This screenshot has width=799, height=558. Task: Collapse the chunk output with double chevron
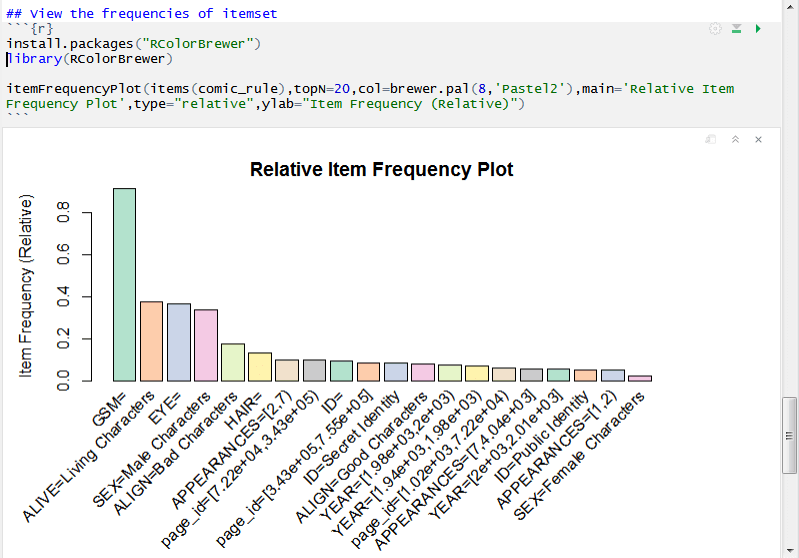[x=735, y=140]
